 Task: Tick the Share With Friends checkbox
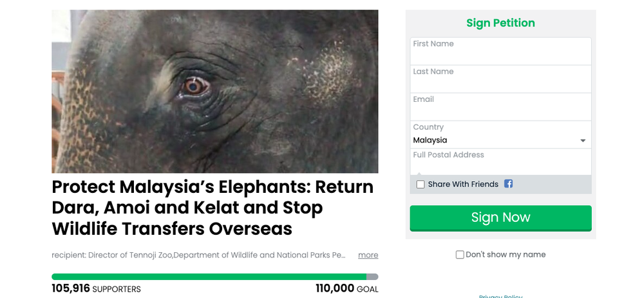[x=421, y=184]
